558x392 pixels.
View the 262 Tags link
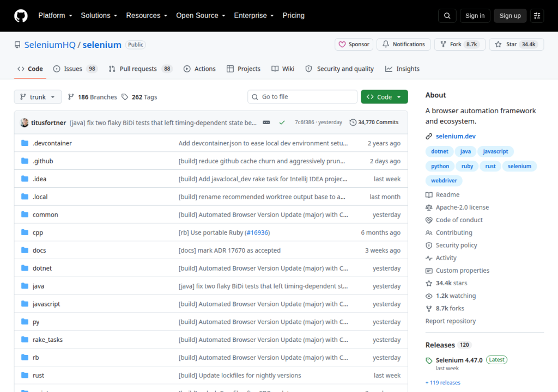[x=139, y=97]
